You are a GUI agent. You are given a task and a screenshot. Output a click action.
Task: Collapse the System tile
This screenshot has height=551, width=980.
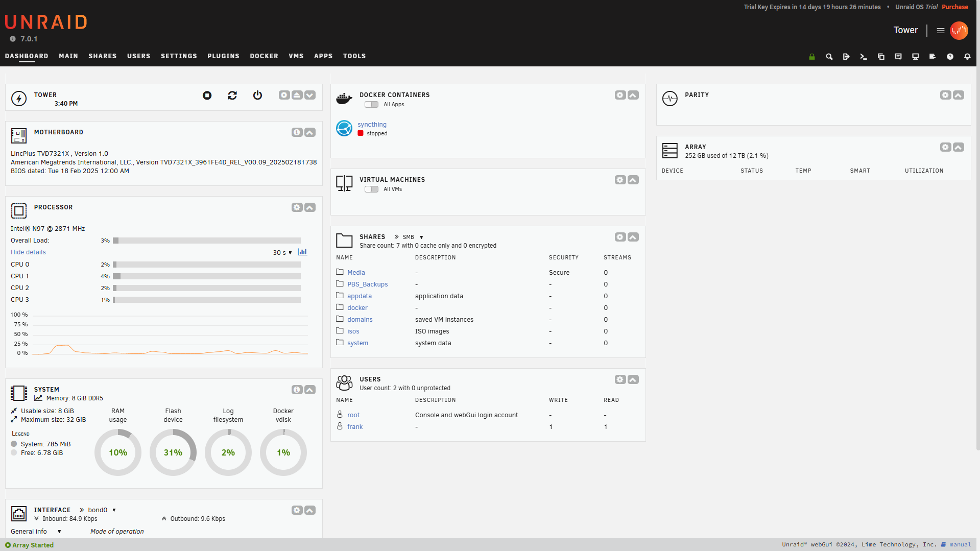click(x=310, y=390)
